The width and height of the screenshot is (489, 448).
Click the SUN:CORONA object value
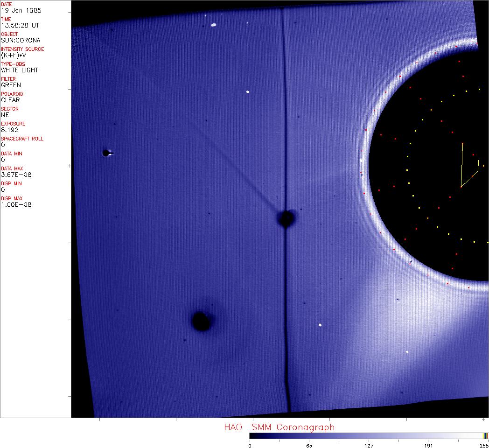(21, 40)
